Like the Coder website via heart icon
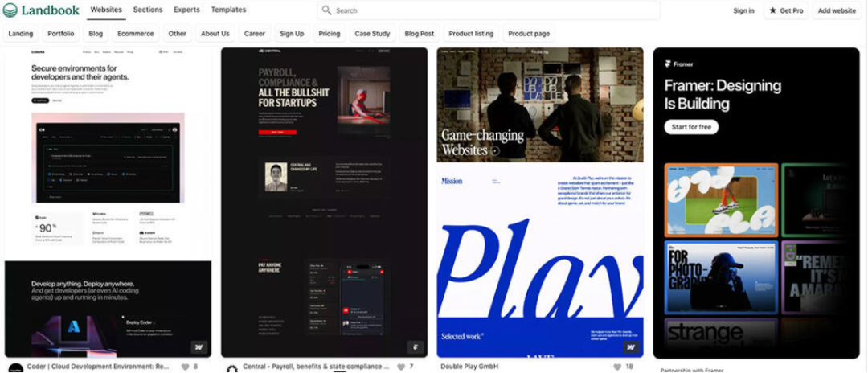 [x=185, y=367]
